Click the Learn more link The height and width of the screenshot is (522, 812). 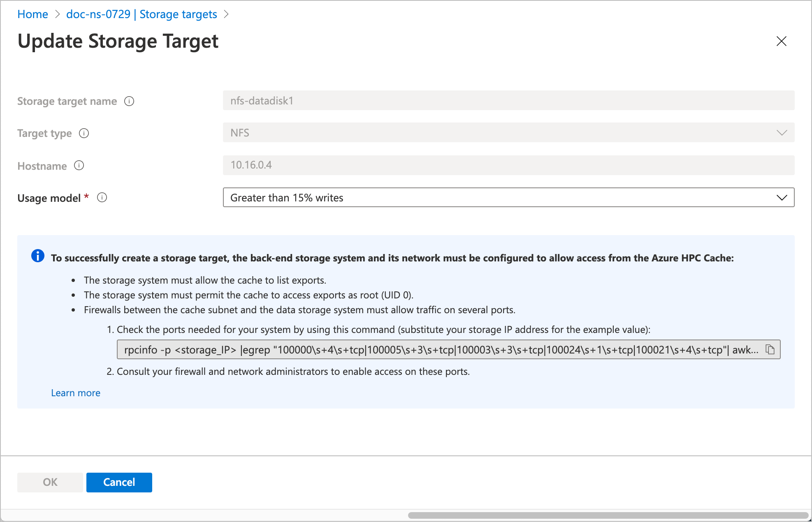[75, 393]
